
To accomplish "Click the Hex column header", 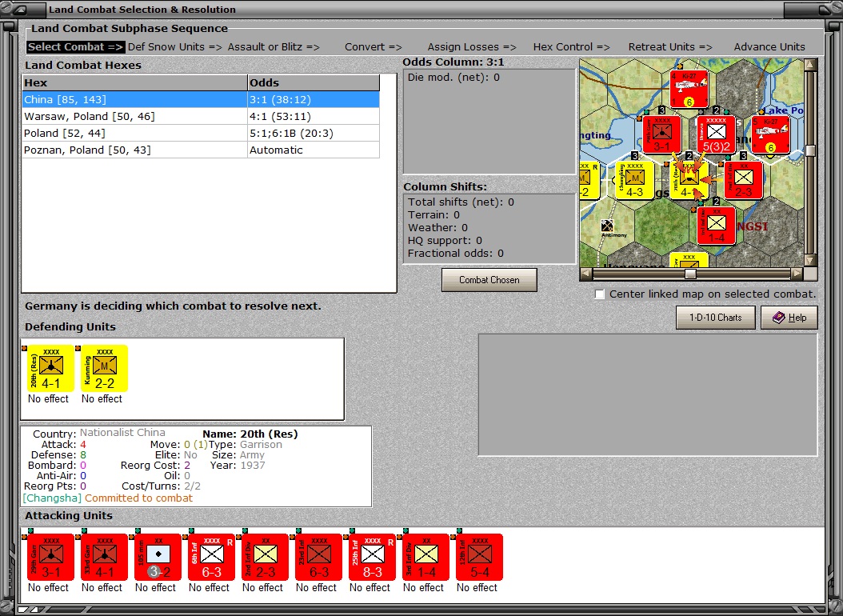I will [x=135, y=82].
